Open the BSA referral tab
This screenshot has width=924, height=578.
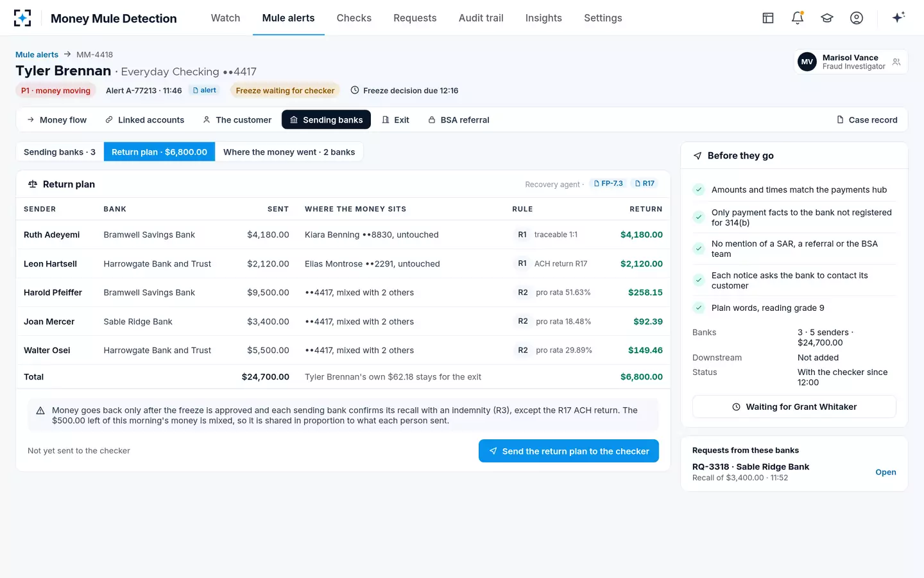pos(458,120)
